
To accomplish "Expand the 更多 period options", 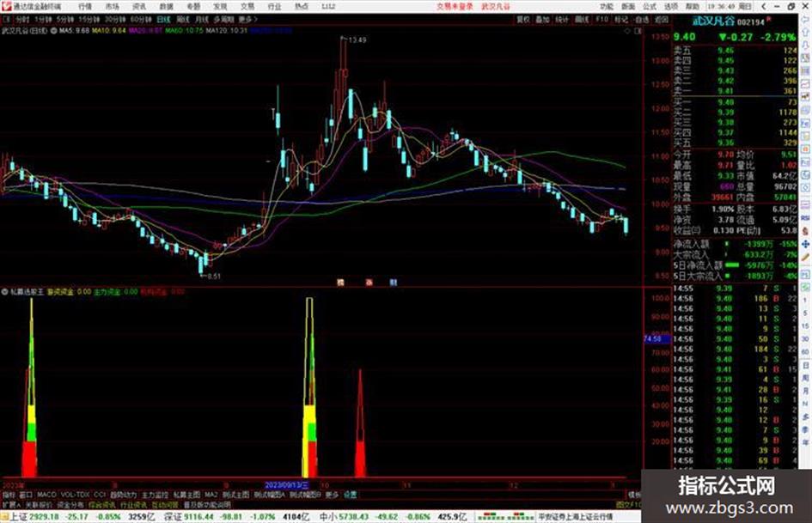I will pos(247,19).
